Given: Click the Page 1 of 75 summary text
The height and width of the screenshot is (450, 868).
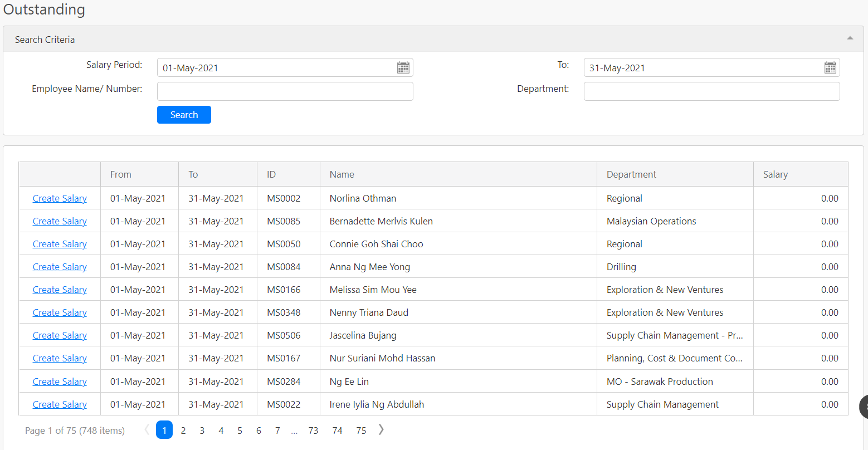Looking at the screenshot, I should pyautogui.click(x=75, y=431).
